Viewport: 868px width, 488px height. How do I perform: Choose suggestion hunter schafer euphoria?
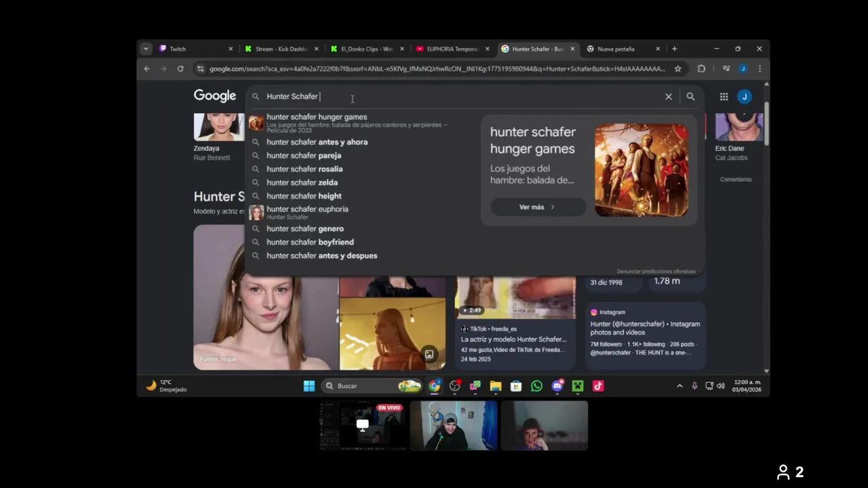pos(359,213)
